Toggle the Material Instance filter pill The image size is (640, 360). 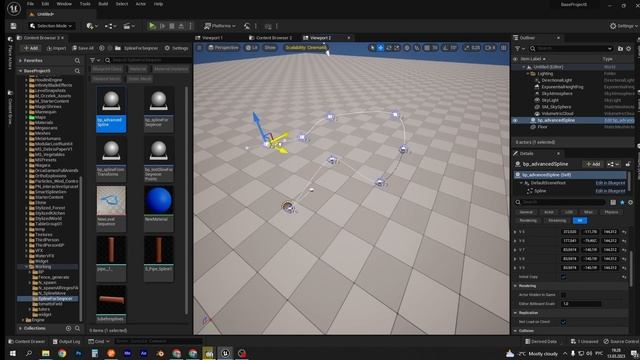(x=171, y=69)
